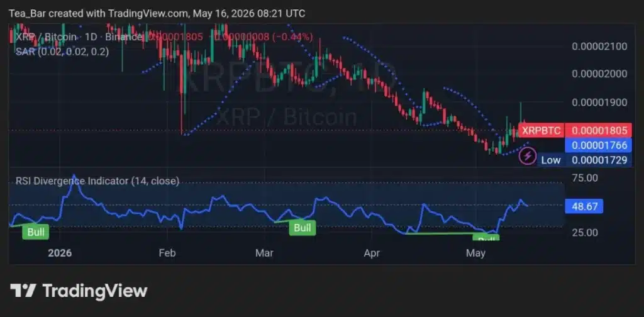The image size is (644, 317).
Task: Click the partly hidden Bull label in May
Action: coord(486,238)
